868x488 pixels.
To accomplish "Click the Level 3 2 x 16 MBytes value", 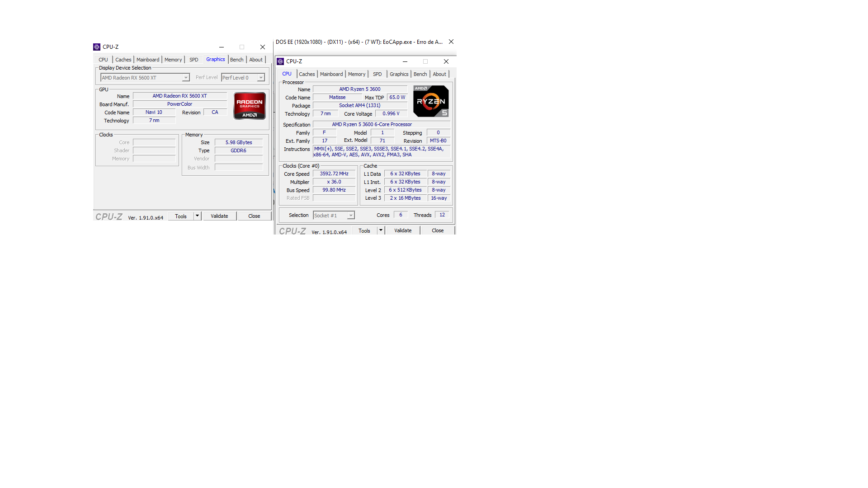I will click(406, 198).
